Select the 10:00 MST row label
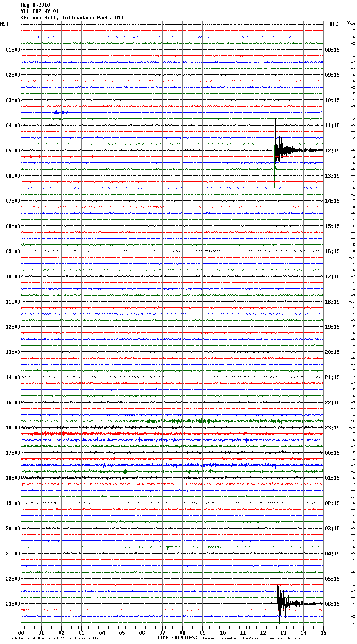This screenshot has height=644, width=357. (x=13, y=277)
